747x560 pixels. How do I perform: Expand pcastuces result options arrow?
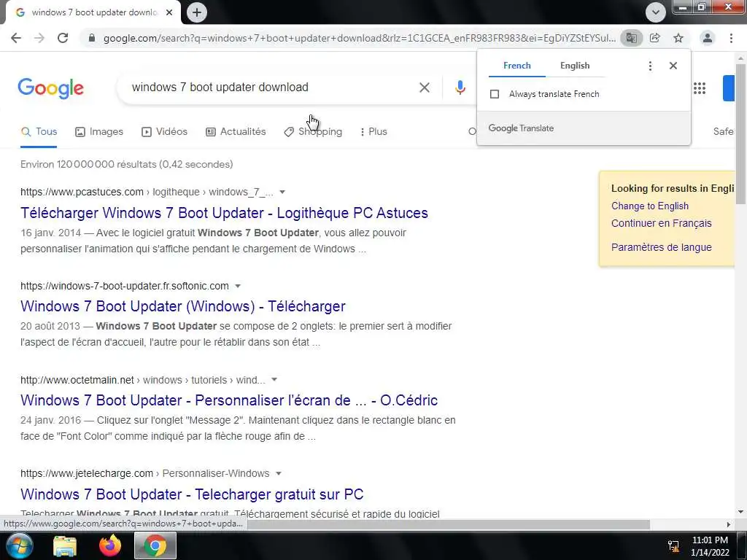pyautogui.click(x=282, y=192)
